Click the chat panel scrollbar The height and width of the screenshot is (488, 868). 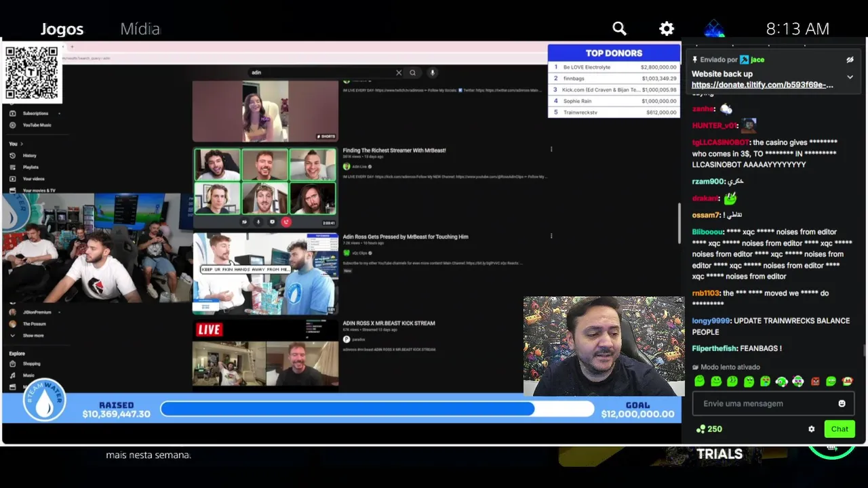click(863, 350)
